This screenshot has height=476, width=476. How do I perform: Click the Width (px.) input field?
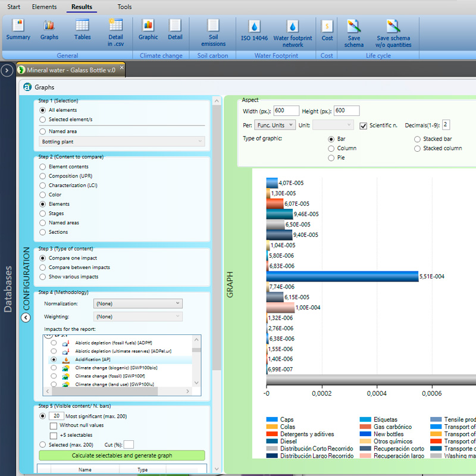(286, 111)
